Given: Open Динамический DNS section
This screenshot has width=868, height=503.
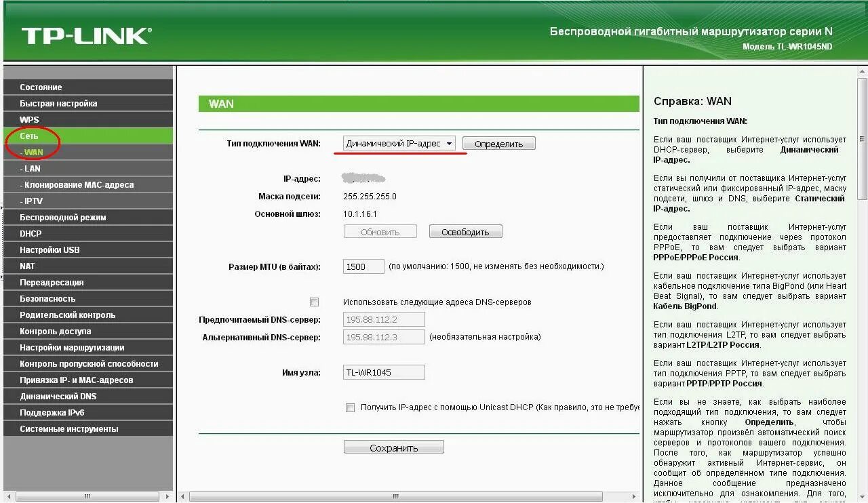Looking at the screenshot, I should 88,397.
